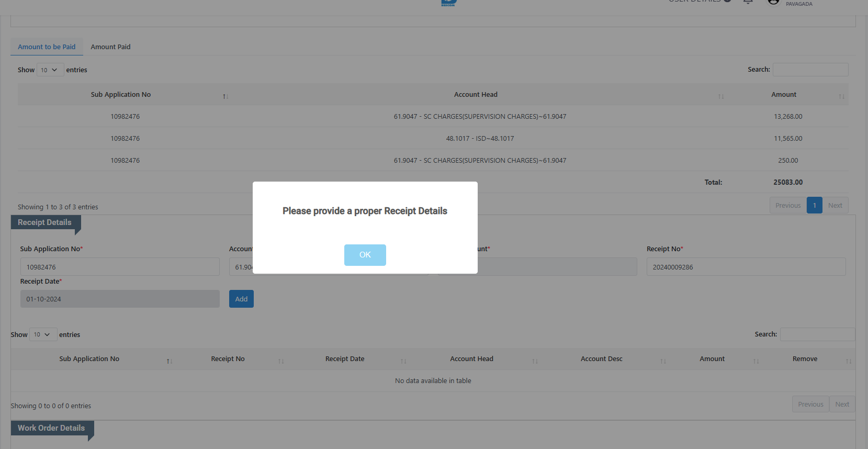Viewport: 868px width, 449px height.
Task: Sort lower table by Account Desc icon
Action: coord(663,361)
